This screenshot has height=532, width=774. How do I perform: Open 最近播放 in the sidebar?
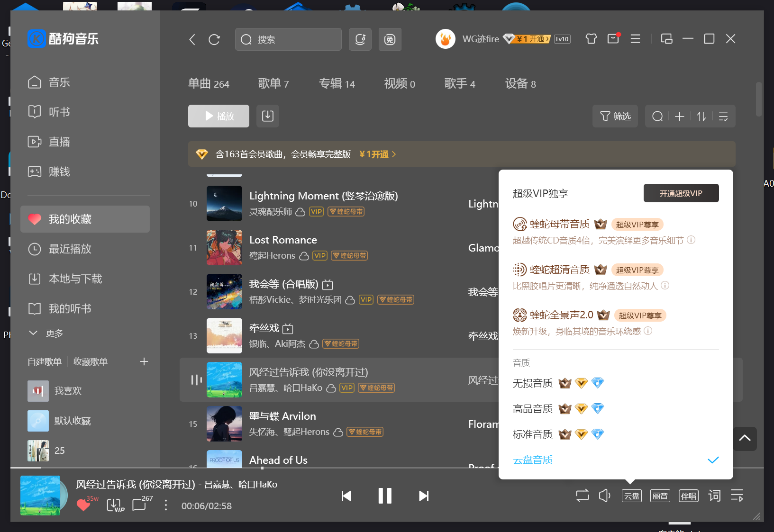[70, 249]
